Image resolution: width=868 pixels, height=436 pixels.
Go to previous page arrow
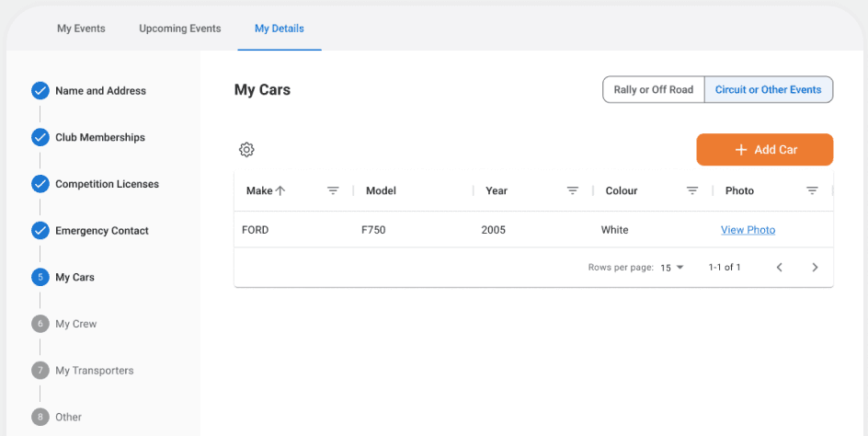point(779,268)
